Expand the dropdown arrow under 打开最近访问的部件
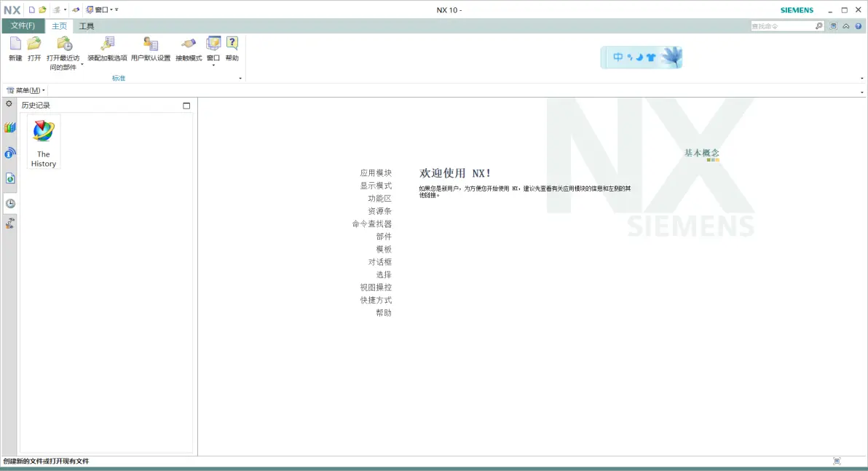The image size is (868, 471). click(x=82, y=65)
